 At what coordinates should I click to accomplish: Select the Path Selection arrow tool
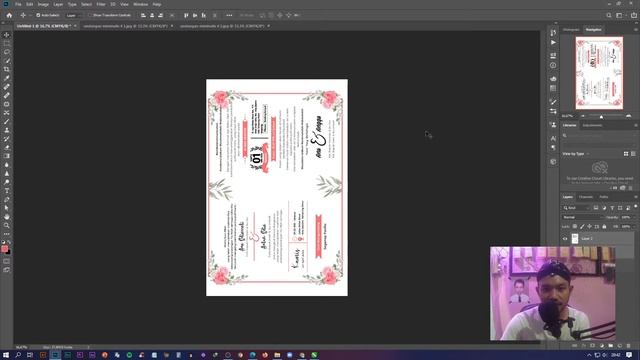tap(7, 208)
